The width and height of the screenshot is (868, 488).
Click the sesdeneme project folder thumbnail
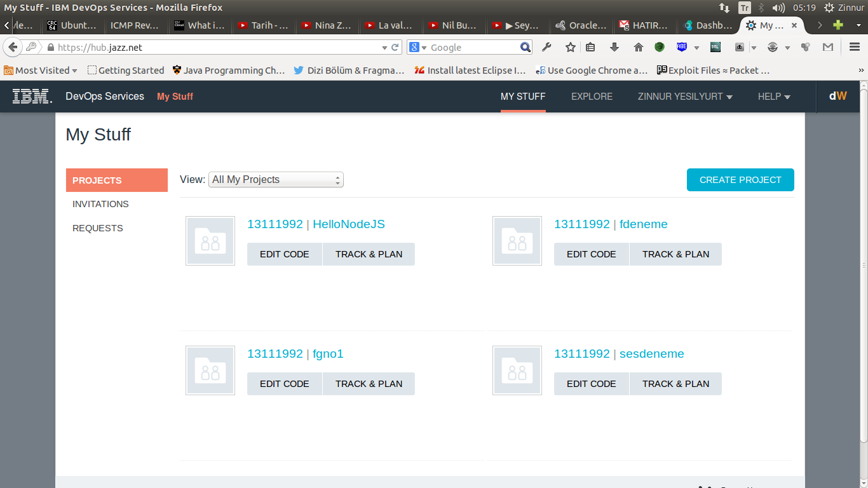click(517, 370)
